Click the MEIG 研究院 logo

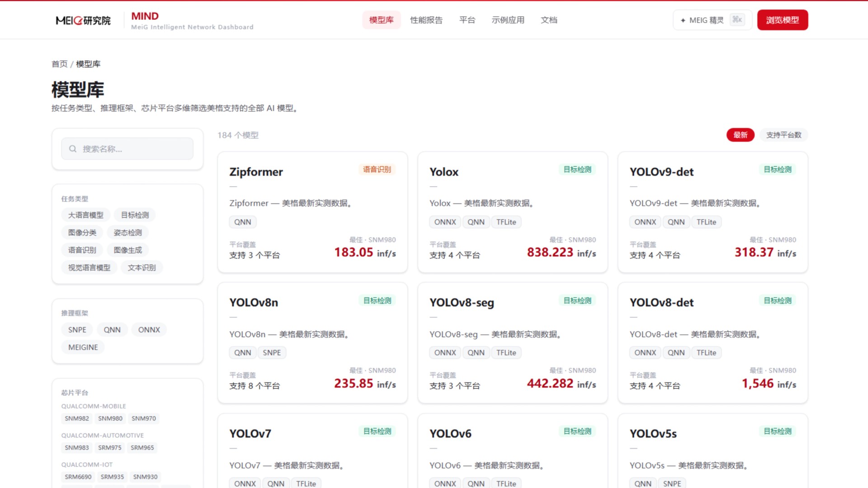pos(83,20)
